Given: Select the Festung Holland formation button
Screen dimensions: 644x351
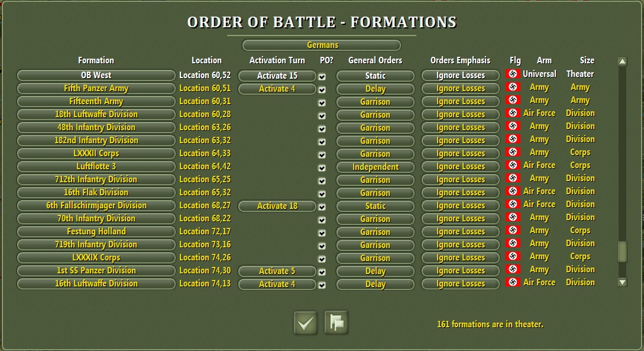Looking at the screenshot, I should [x=96, y=231].
